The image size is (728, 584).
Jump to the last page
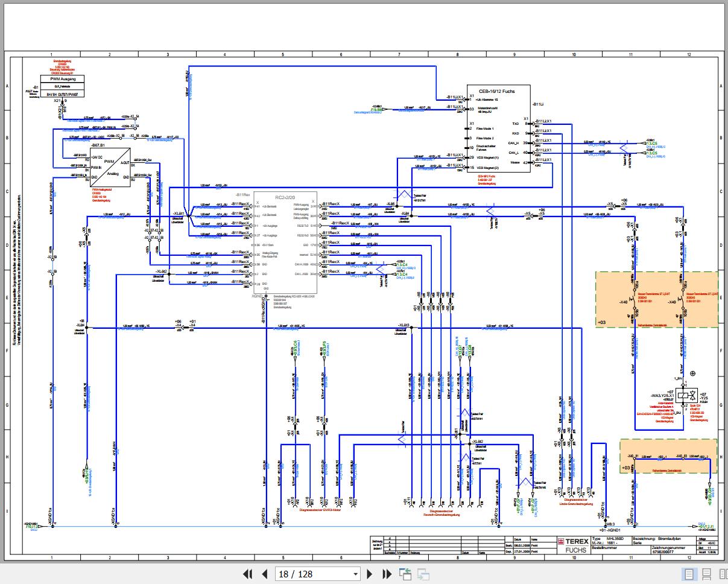pyautogui.click(x=387, y=574)
